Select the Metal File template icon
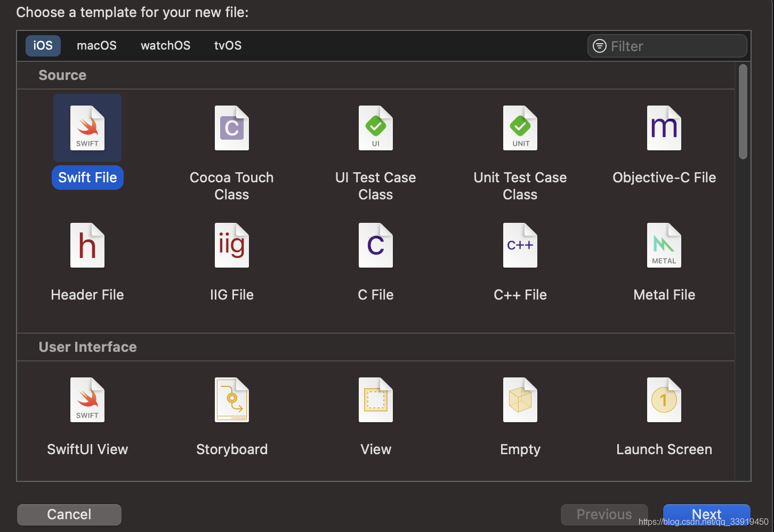 pyautogui.click(x=664, y=245)
